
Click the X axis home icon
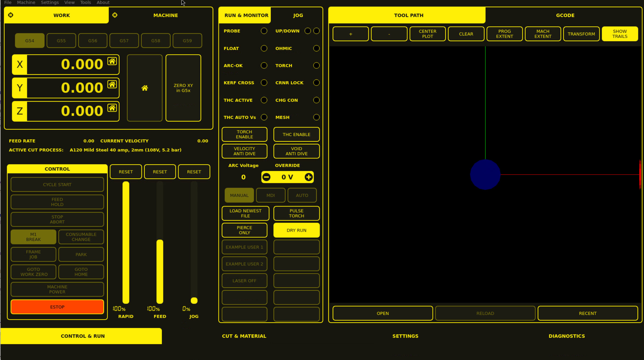click(112, 61)
